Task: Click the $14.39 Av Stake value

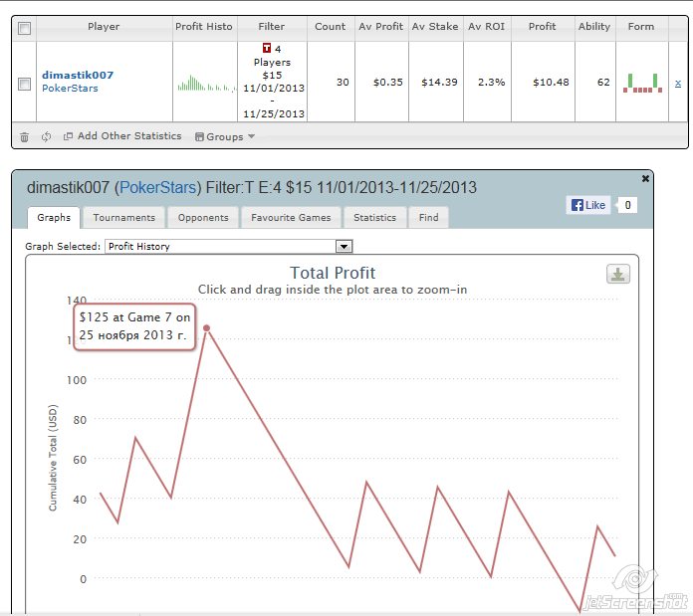Action: pos(439,83)
